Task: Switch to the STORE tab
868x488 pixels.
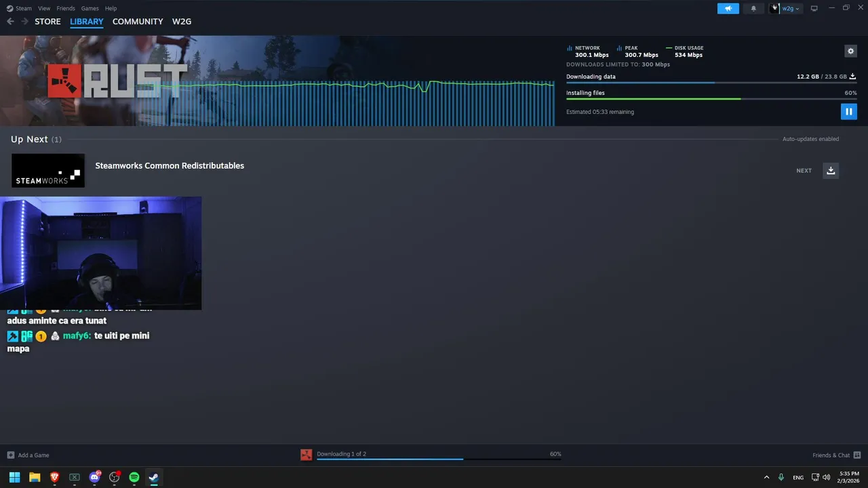Action: tap(47, 22)
